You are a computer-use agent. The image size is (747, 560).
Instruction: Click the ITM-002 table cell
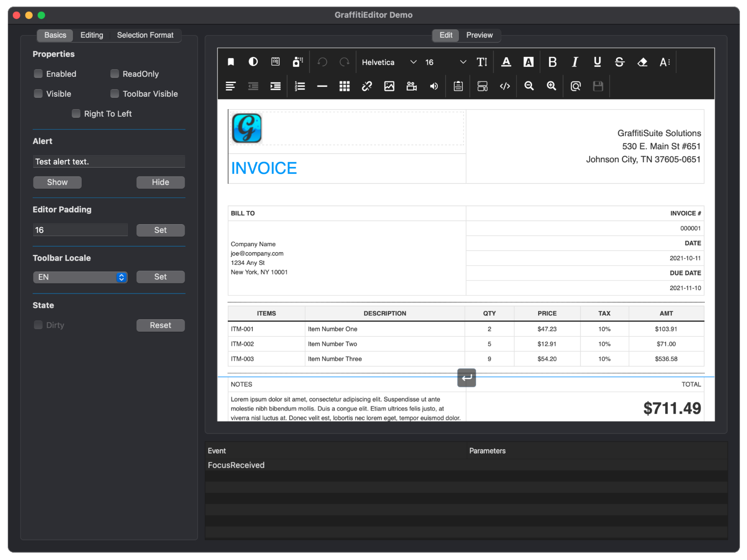(x=266, y=344)
